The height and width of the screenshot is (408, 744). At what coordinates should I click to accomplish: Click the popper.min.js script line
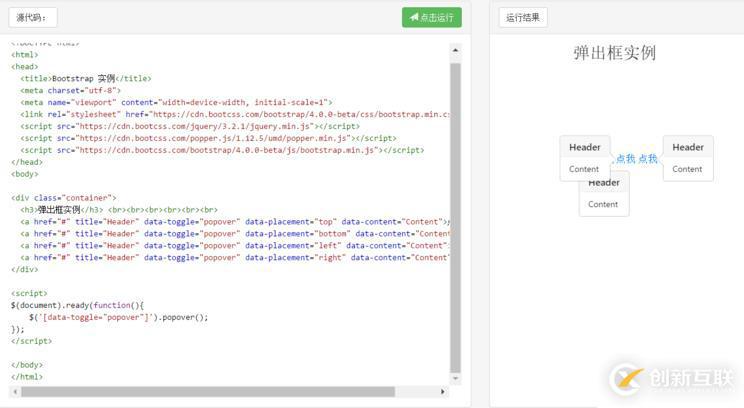[x=209, y=138]
